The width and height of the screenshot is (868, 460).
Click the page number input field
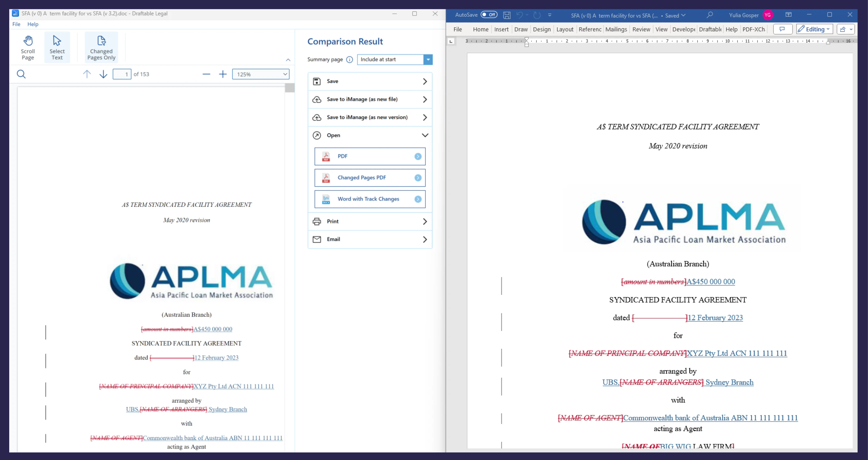(122, 74)
